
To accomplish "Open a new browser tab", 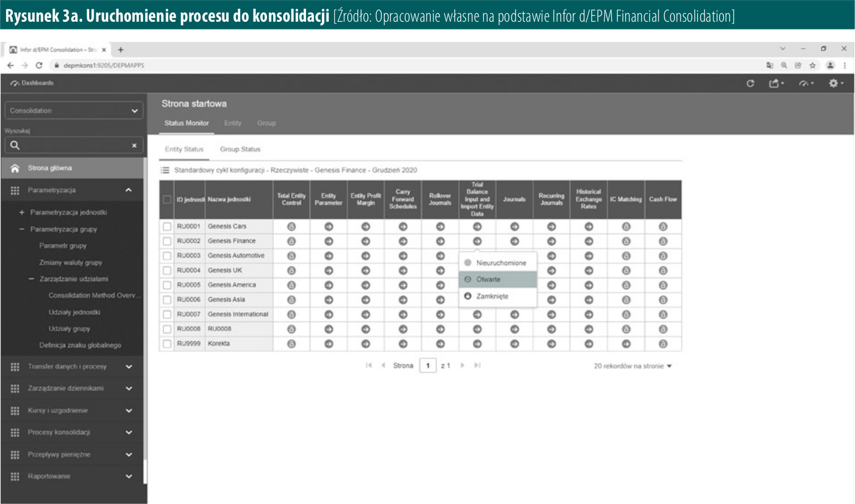I will click(120, 50).
